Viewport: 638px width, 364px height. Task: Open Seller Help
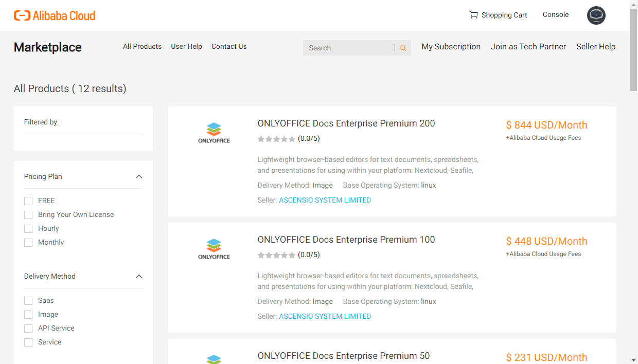pyautogui.click(x=596, y=46)
